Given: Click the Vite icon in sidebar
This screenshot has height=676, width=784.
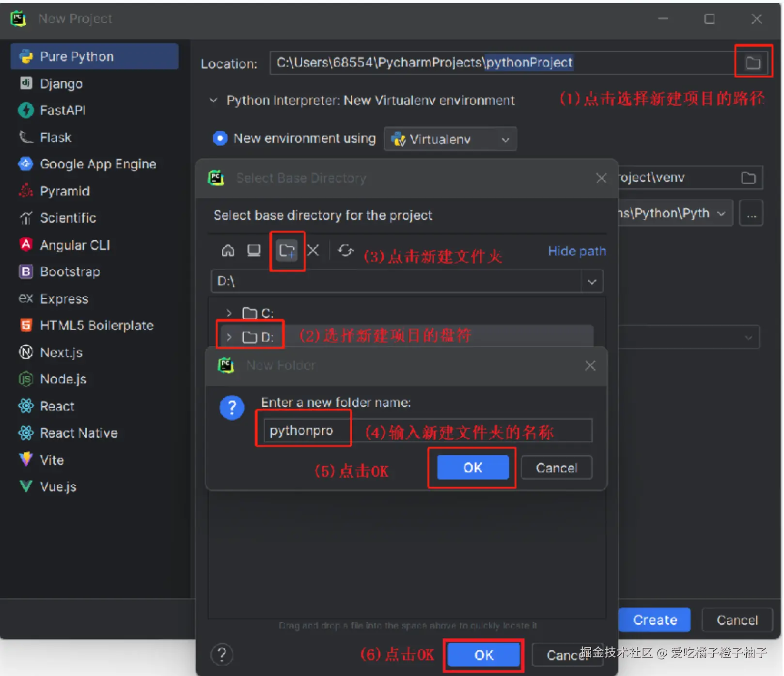Looking at the screenshot, I should point(26,459).
